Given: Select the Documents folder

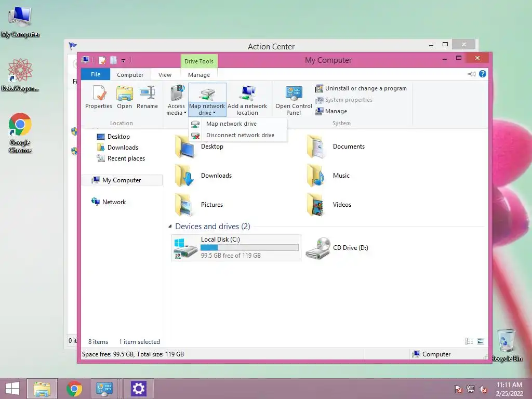Looking at the screenshot, I should click(x=336, y=147).
